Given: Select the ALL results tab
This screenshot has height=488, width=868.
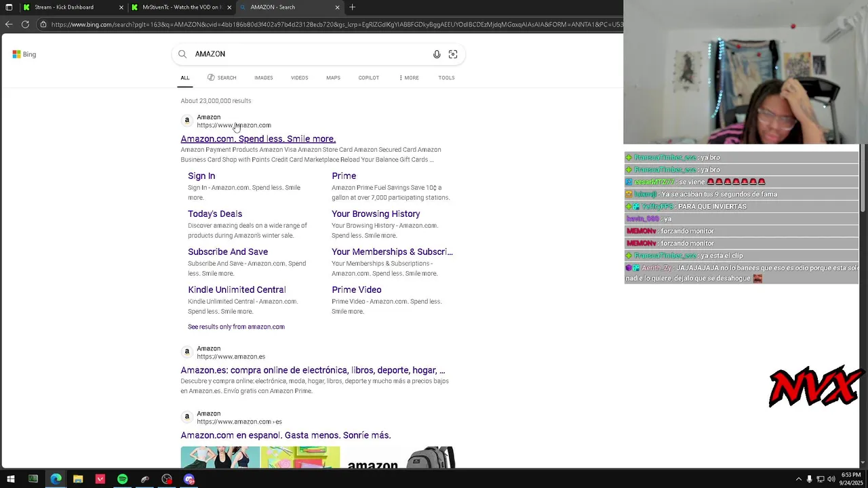Looking at the screenshot, I should [185, 78].
